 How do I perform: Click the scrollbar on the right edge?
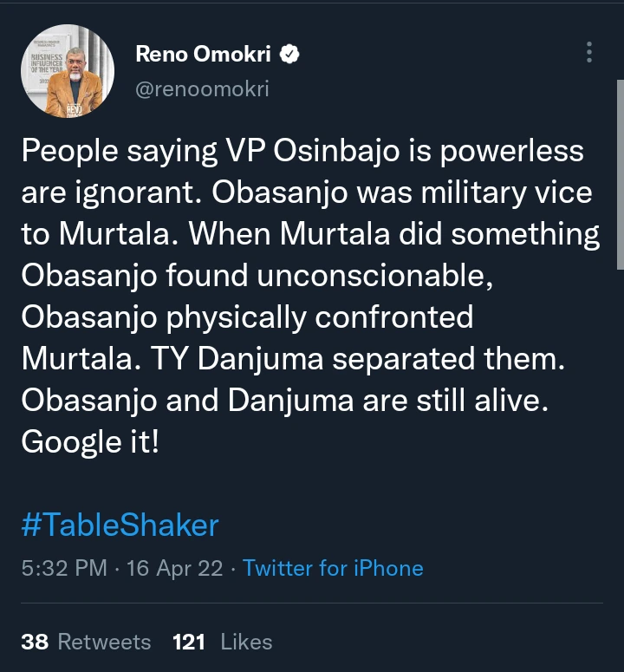[x=620, y=173]
